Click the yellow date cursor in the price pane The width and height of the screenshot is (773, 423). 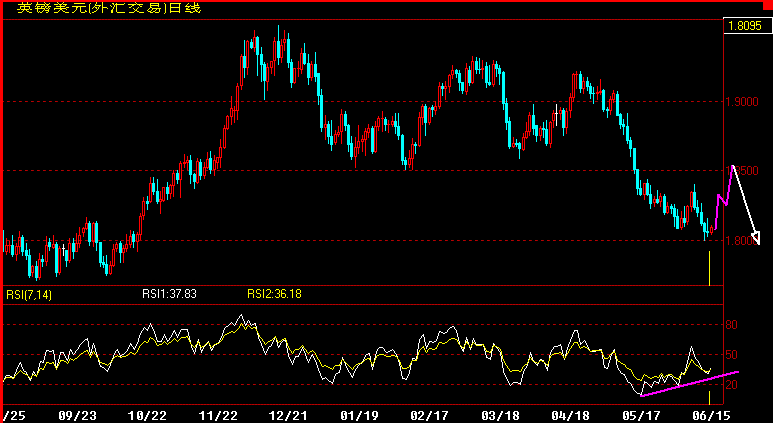(x=709, y=268)
